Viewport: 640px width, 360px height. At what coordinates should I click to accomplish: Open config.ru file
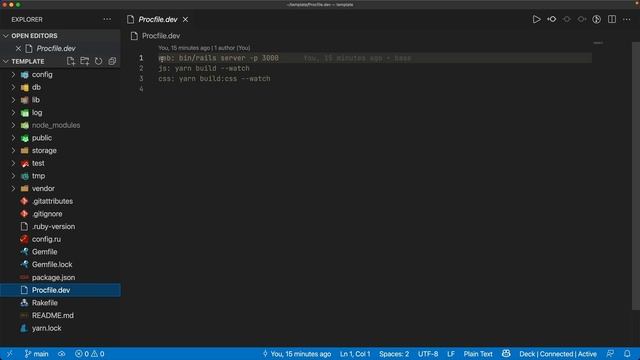click(x=60, y=239)
